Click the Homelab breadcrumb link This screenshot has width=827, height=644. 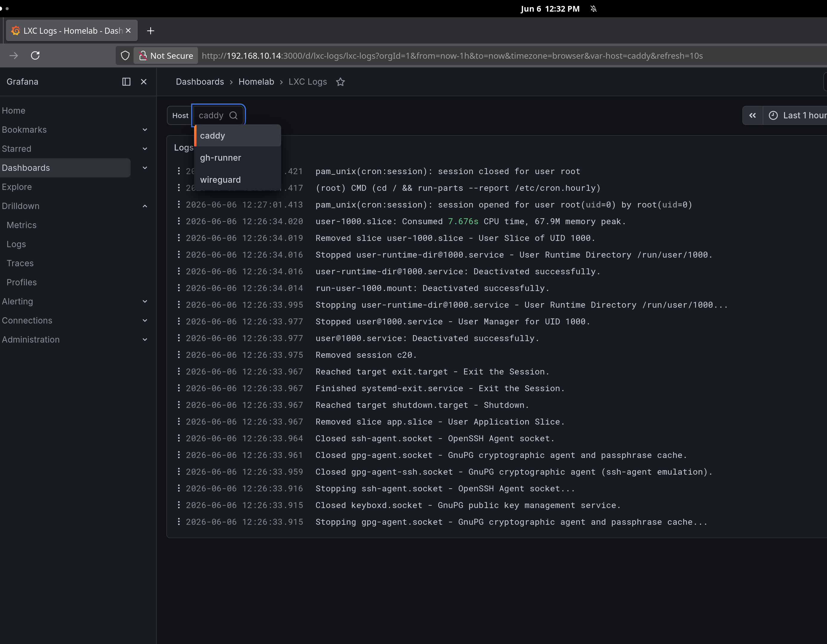[x=256, y=82]
